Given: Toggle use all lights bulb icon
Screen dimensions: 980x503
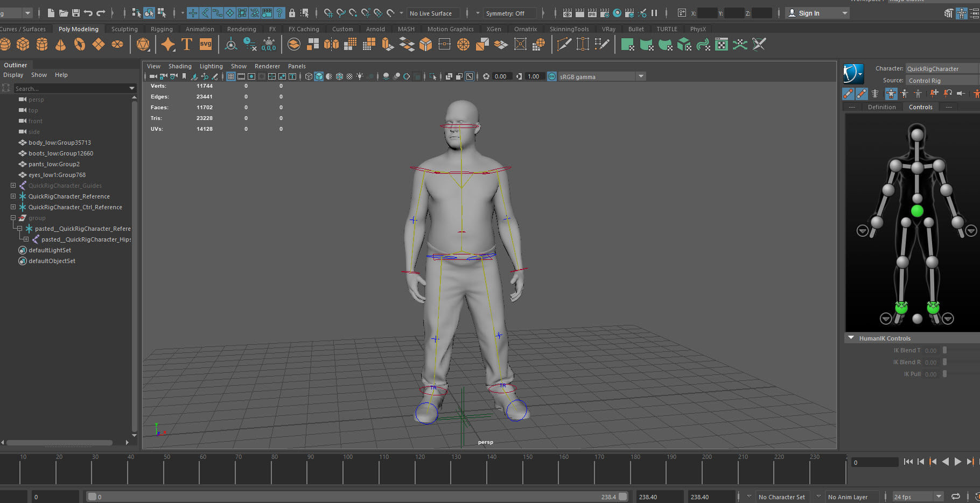Looking at the screenshot, I should click(x=360, y=76).
